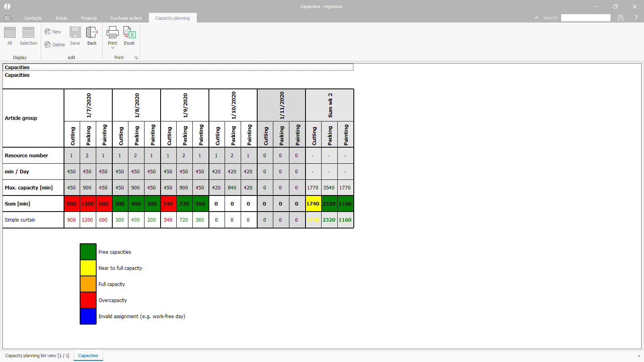Viewport: 644px width, 362px height.
Task: Save using the floppy disk icon
Action: tap(75, 33)
